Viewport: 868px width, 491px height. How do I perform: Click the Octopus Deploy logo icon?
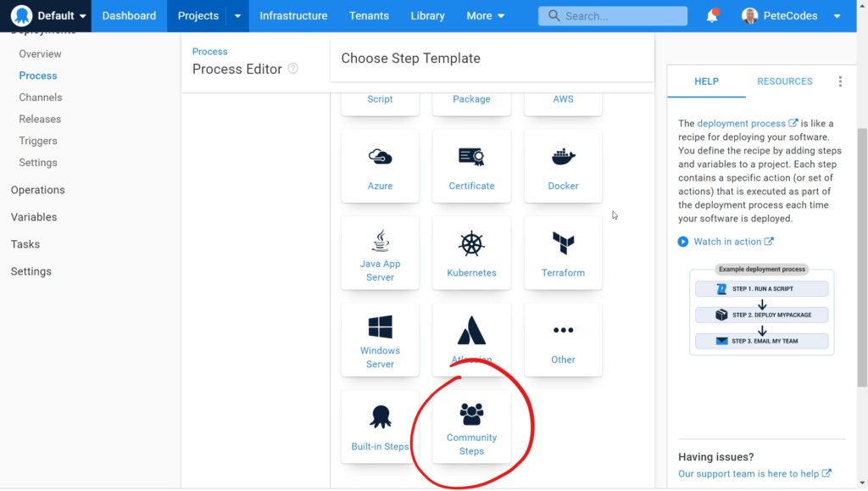pos(21,15)
